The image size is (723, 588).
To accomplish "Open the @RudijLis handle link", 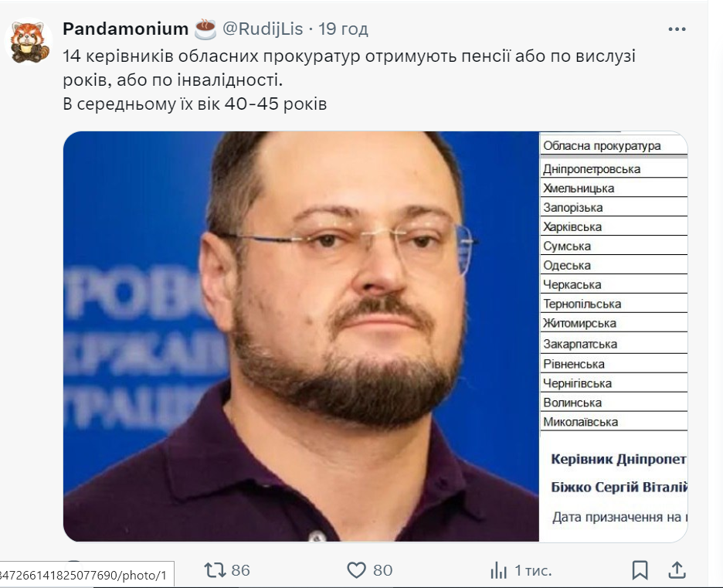I will [x=263, y=29].
